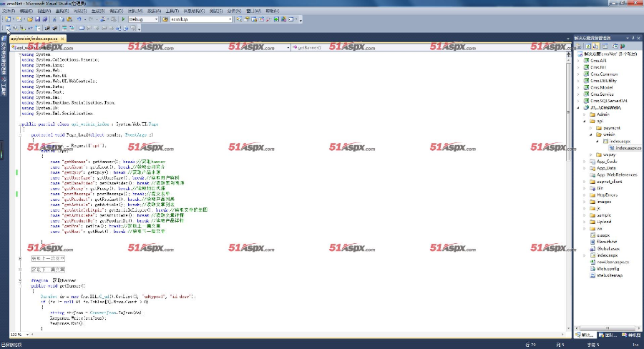Select the images folder in tree

604,202
